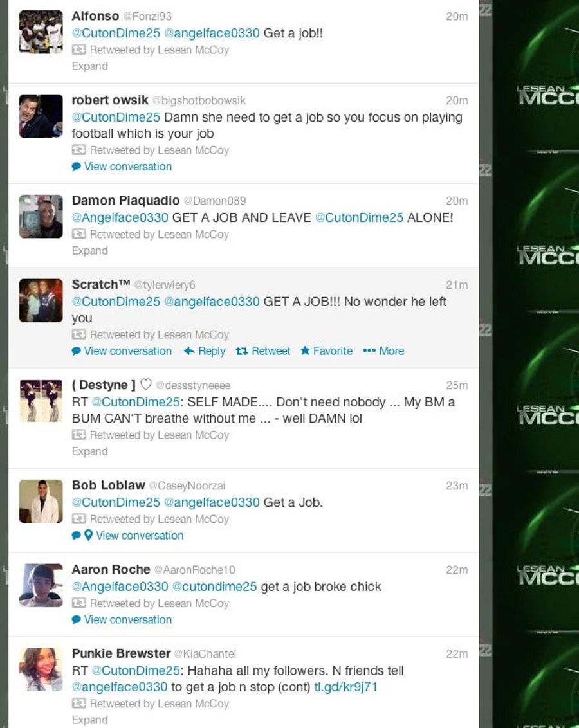Expand Alfonso's tweet
Screen dimensions: 579x728
[x=89, y=66]
